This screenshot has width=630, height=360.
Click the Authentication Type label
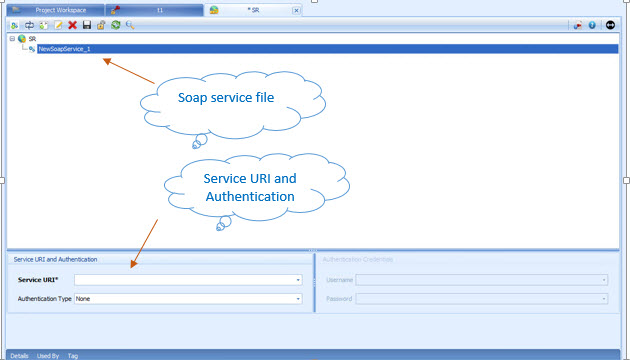click(45, 299)
